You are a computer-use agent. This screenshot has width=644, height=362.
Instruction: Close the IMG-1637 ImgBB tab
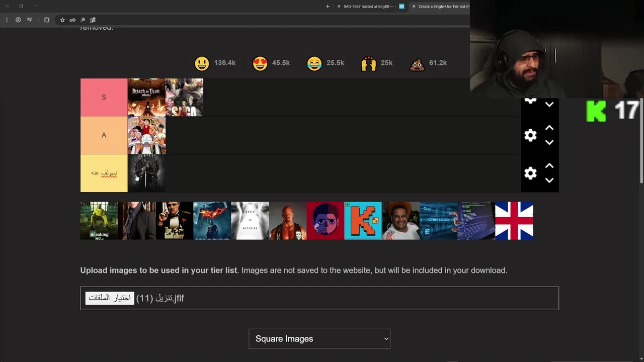click(339, 7)
